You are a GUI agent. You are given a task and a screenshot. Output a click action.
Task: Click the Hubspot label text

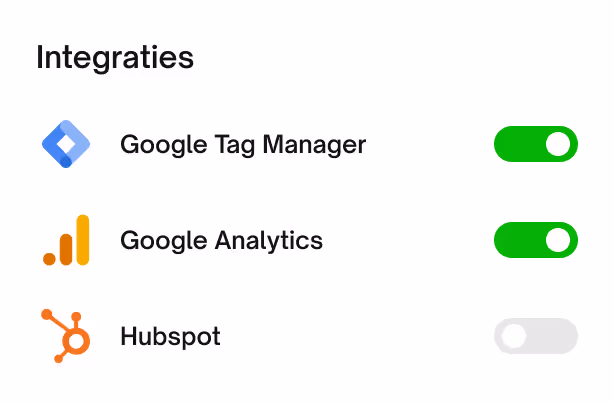[170, 337]
